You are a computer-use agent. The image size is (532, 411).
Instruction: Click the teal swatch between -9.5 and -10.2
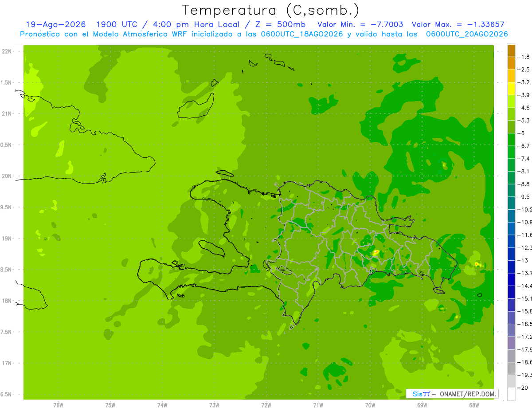point(511,203)
